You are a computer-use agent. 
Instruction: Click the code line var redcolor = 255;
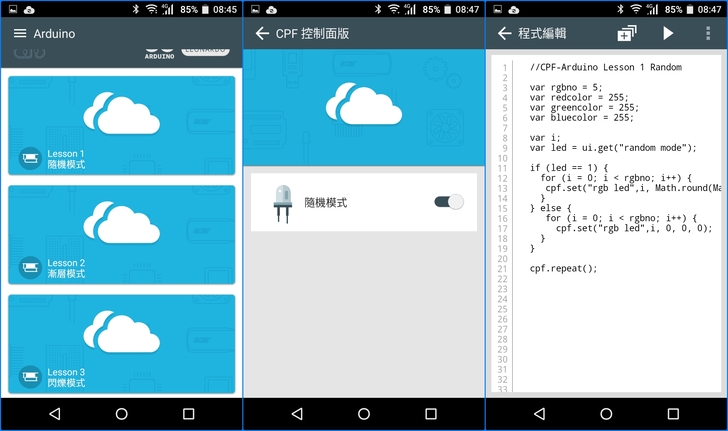578,98
